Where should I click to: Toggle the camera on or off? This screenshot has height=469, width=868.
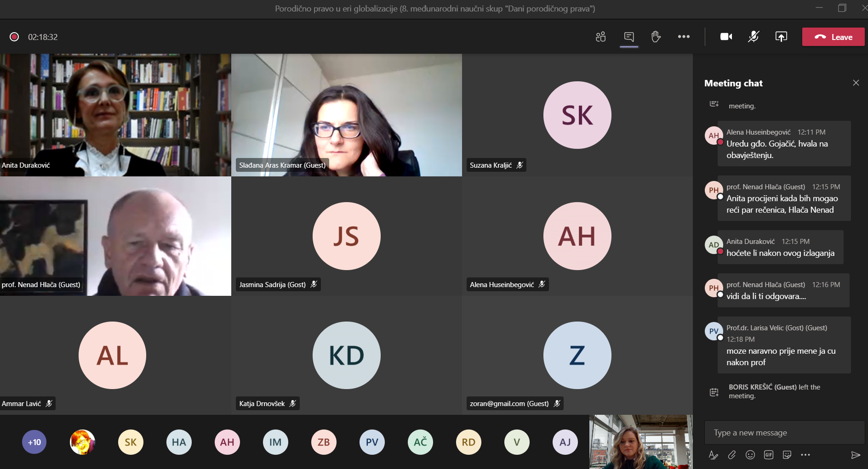726,37
